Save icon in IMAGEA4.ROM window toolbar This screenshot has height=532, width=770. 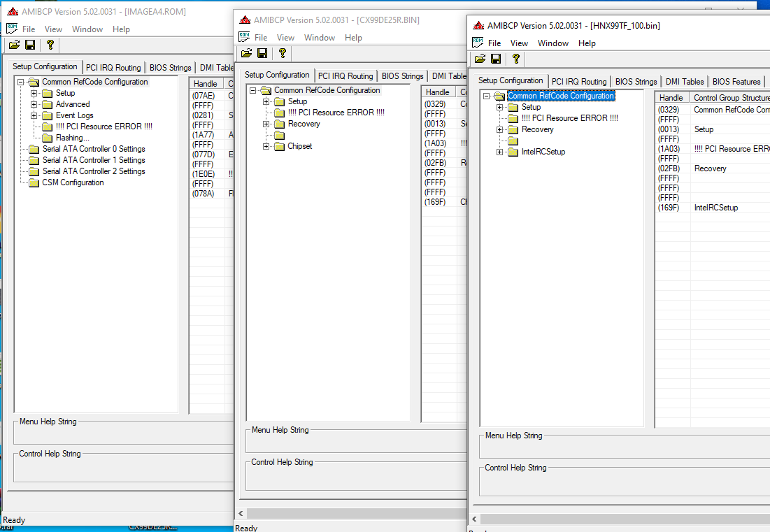30,45
